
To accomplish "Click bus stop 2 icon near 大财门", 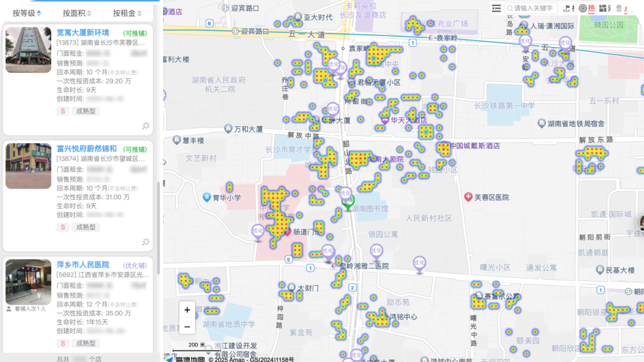I will pyautogui.click(x=352, y=288).
